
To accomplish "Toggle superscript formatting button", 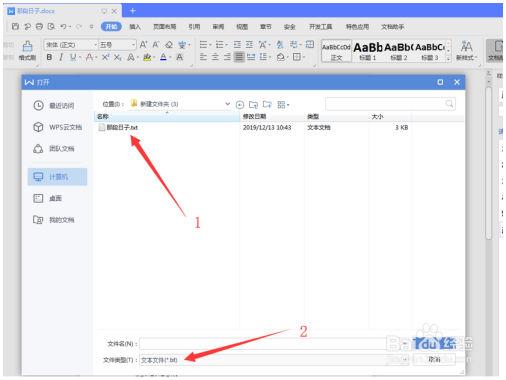I will click(x=105, y=57).
